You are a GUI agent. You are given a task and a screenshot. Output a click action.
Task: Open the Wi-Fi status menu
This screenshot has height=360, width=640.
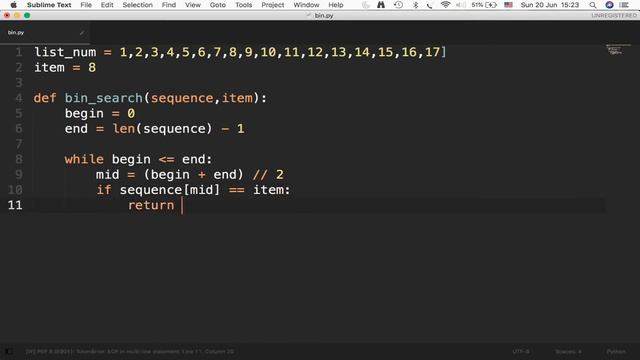(x=445, y=5)
